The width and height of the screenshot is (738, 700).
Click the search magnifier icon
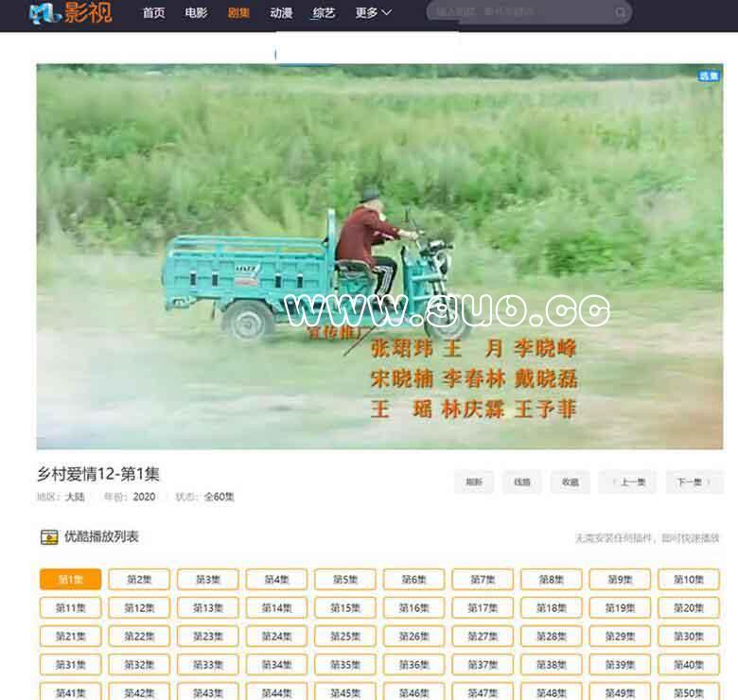[621, 12]
